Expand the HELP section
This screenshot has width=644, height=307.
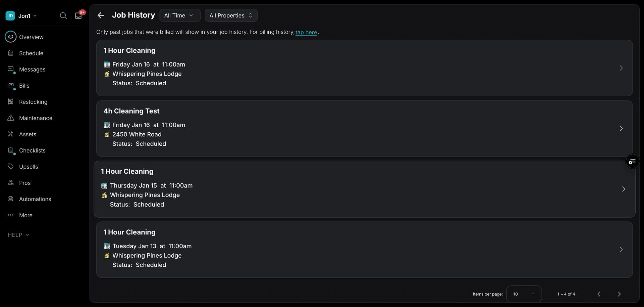coord(18,235)
